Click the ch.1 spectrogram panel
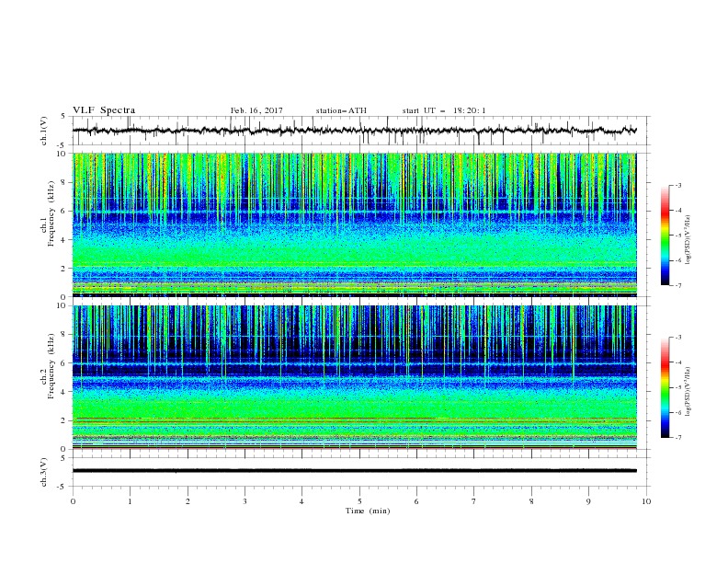Screen dimensions: 728x563 pyautogui.click(x=354, y=224)
